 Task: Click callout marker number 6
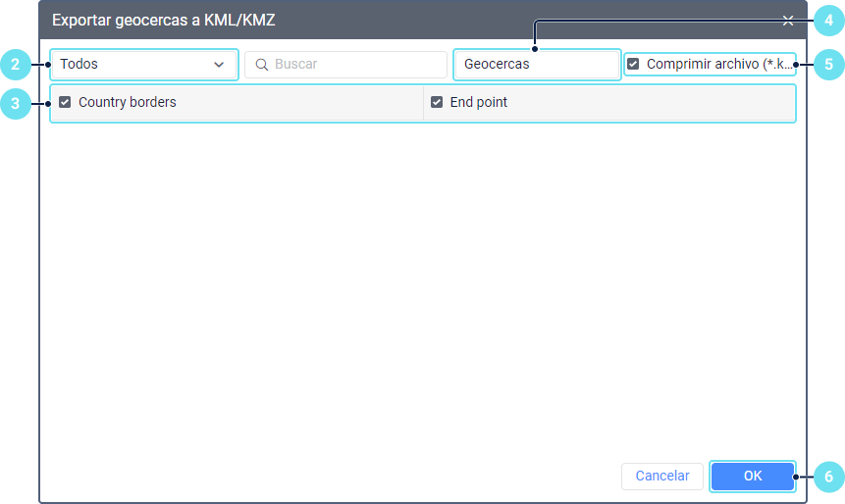coord(829,477)
